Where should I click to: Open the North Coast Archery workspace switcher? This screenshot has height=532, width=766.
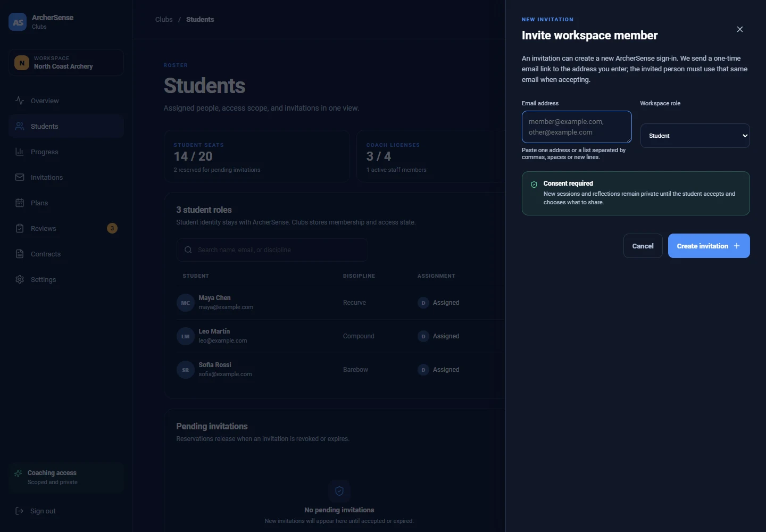pos(66,62)
